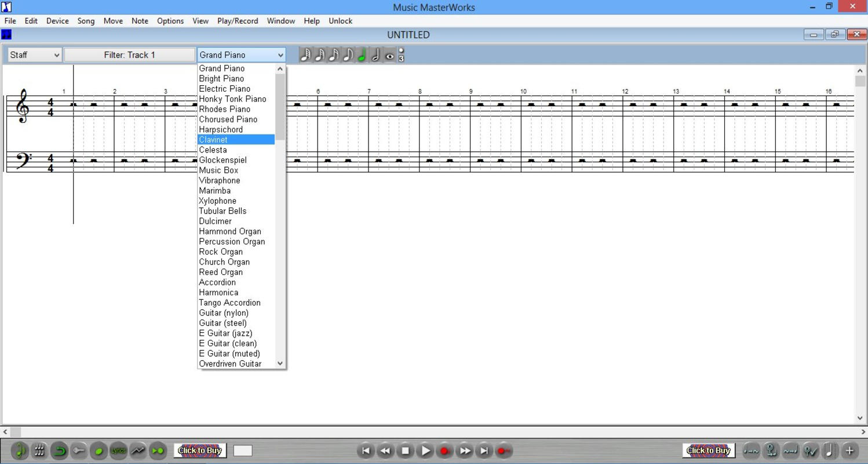Click the eye visibility icon in note toolbar
The image size is (868, 464).
[389, 55]
